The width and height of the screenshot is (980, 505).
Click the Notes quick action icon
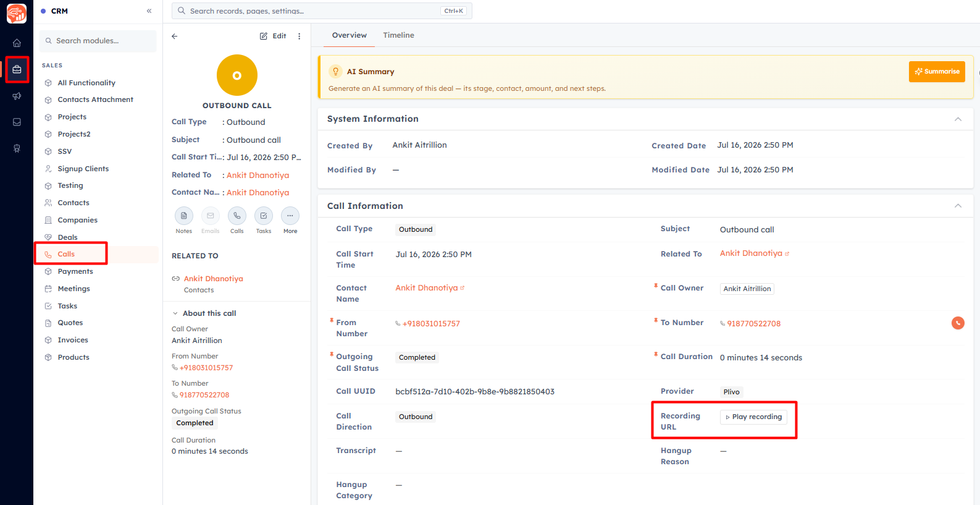(184, 216)
